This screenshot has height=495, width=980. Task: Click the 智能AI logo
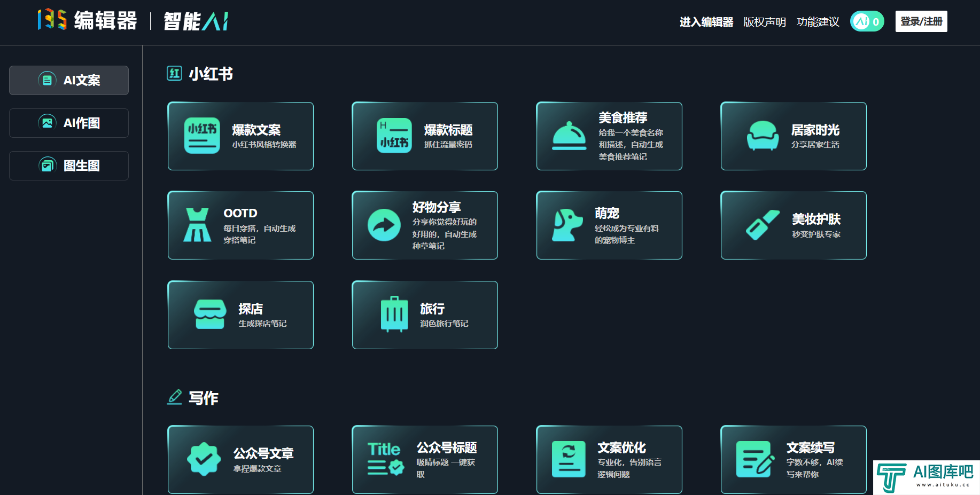(196, 21)
